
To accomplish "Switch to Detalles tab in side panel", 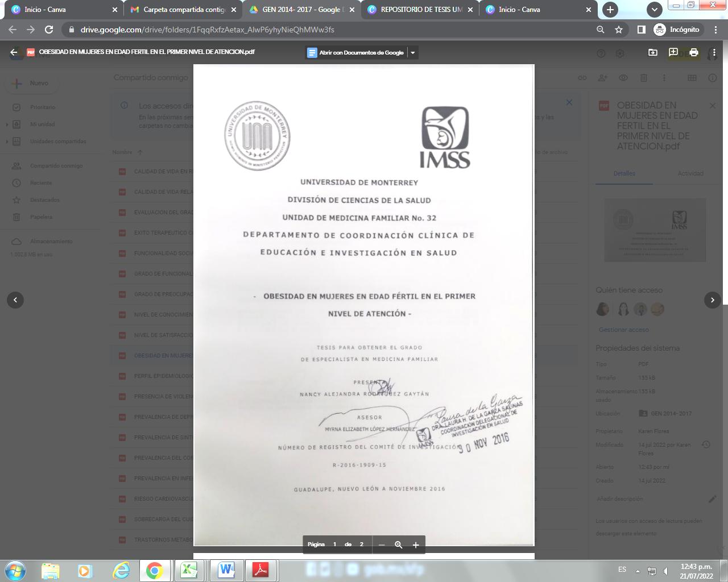I will pos(624,173).
